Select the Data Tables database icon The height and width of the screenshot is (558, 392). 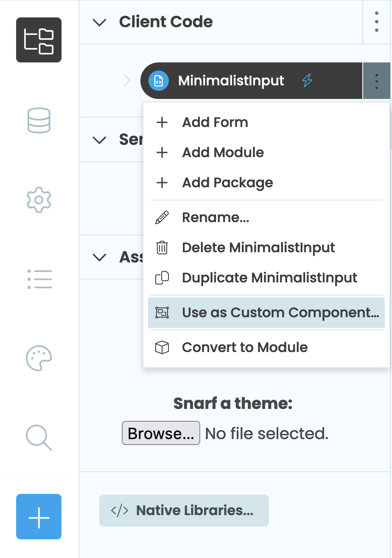tap(39, 121)
